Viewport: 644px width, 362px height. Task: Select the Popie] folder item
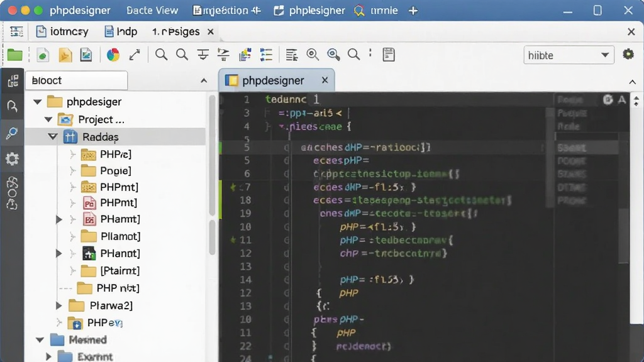106,170
